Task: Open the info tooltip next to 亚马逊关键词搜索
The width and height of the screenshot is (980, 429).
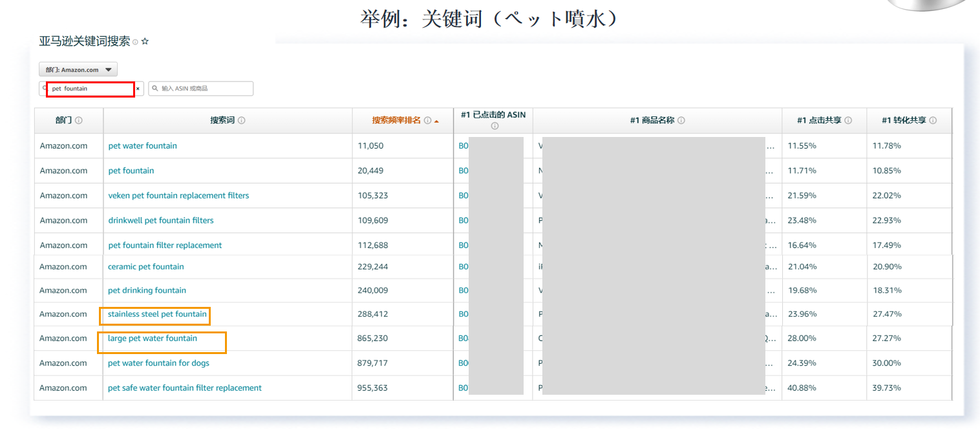Action: (x=134, y=41)
